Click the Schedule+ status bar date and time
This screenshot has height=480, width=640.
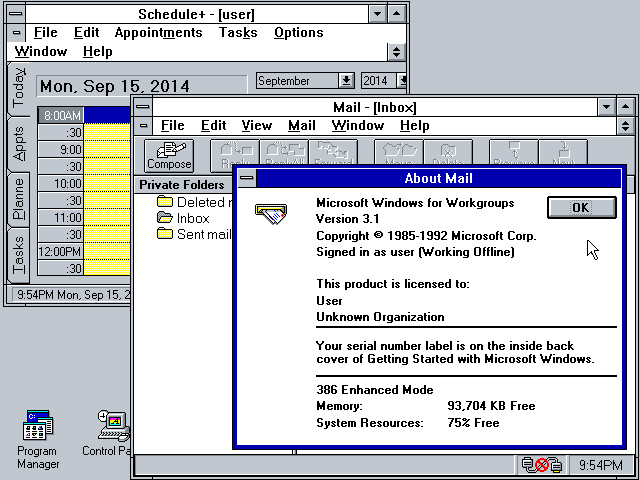point(71,295)
